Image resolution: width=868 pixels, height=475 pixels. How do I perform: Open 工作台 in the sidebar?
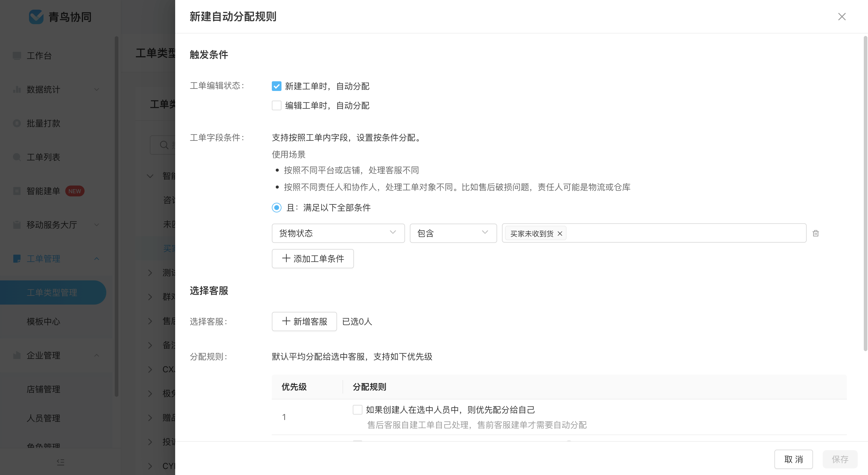(x=39, y=56)
